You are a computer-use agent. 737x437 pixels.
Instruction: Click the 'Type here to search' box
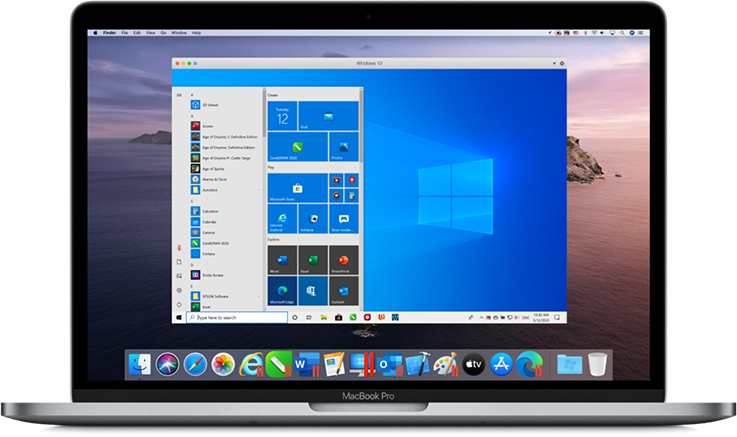pos(237,318)
